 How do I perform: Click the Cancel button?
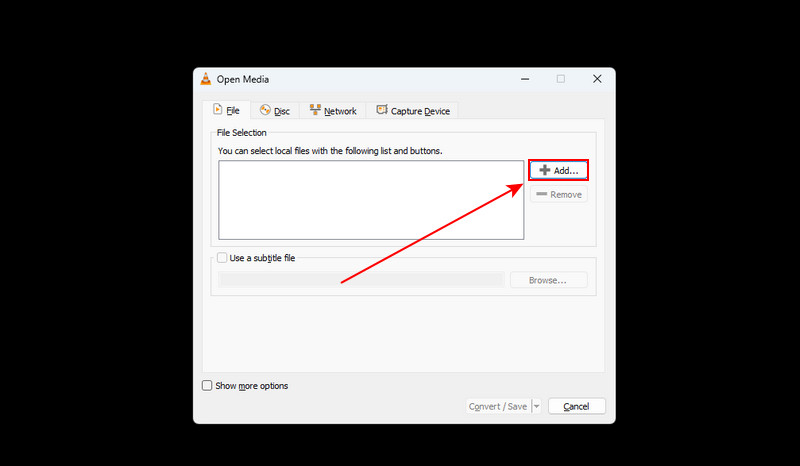click(577, 406)
